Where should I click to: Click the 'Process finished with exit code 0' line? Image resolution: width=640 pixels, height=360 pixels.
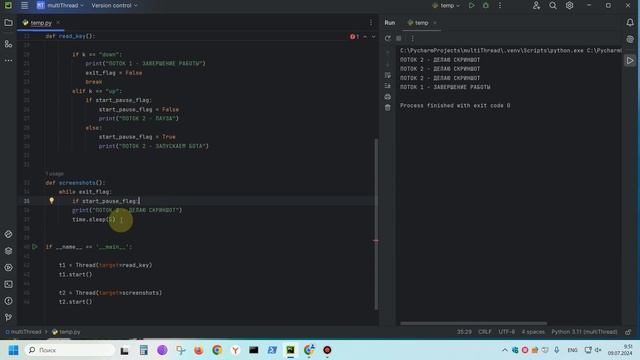[455, 105]
